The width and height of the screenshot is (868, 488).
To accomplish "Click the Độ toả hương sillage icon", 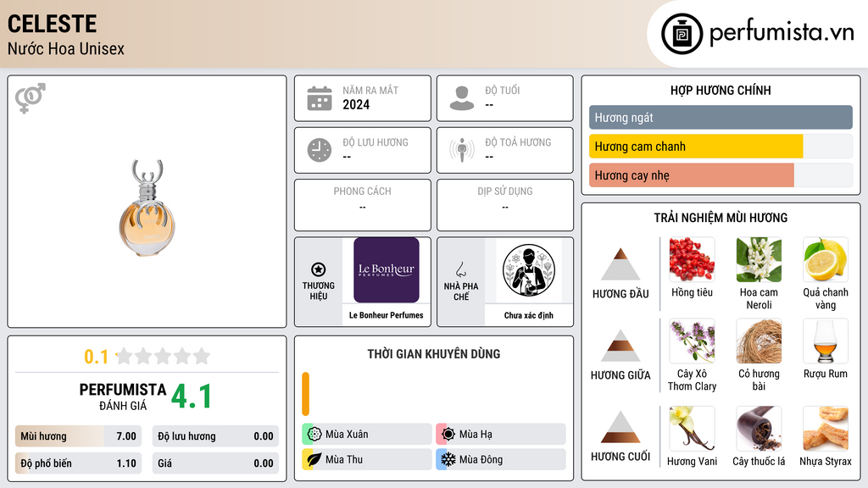I will (462, 150).
